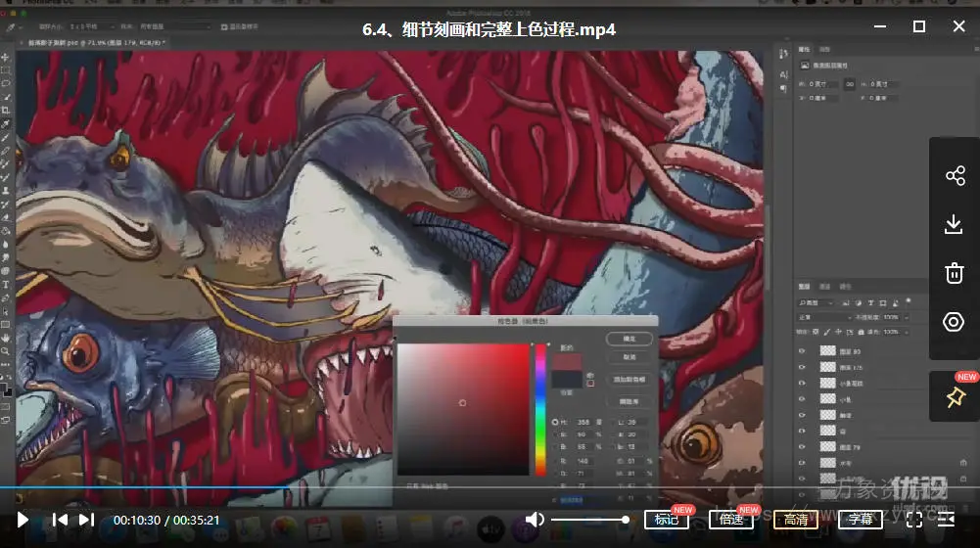The width and height of the screenshot is (980, 548).
Task: Click the share icon in the right sidebar
Action: coord(955,176)
